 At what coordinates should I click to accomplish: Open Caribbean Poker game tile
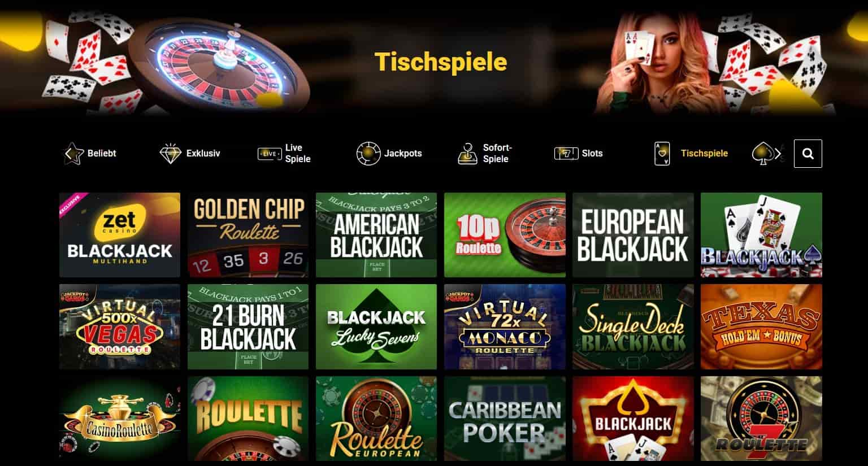point(505,419)
